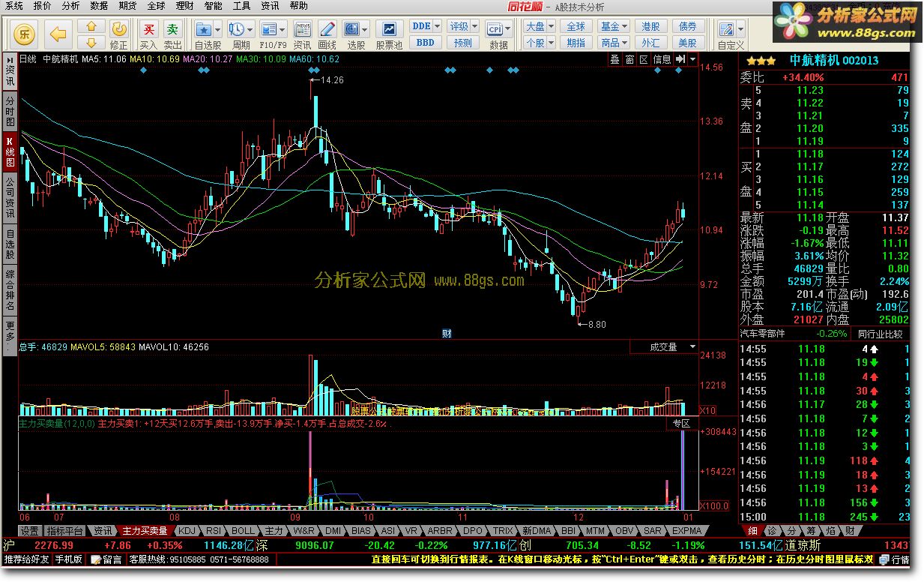Image resolution: width=924 pixels, height=582 pixels.
Task: Switch to the KDJ indicator tab
Action: 187,530
